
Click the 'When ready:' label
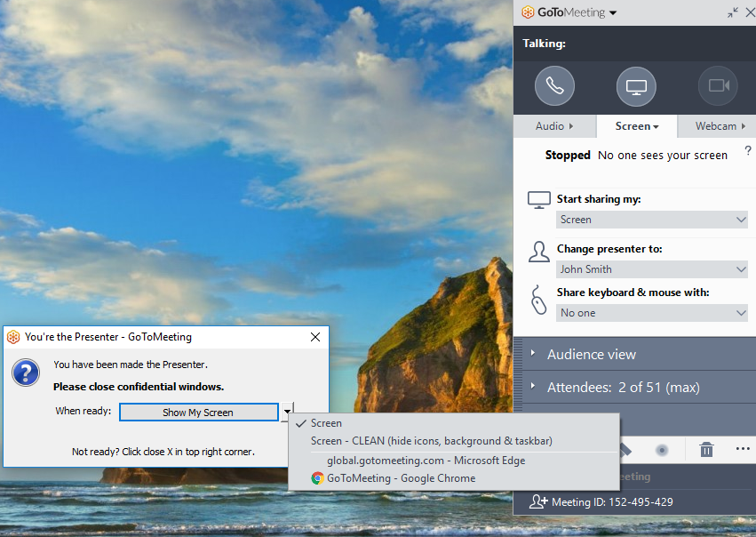(84, 411)
